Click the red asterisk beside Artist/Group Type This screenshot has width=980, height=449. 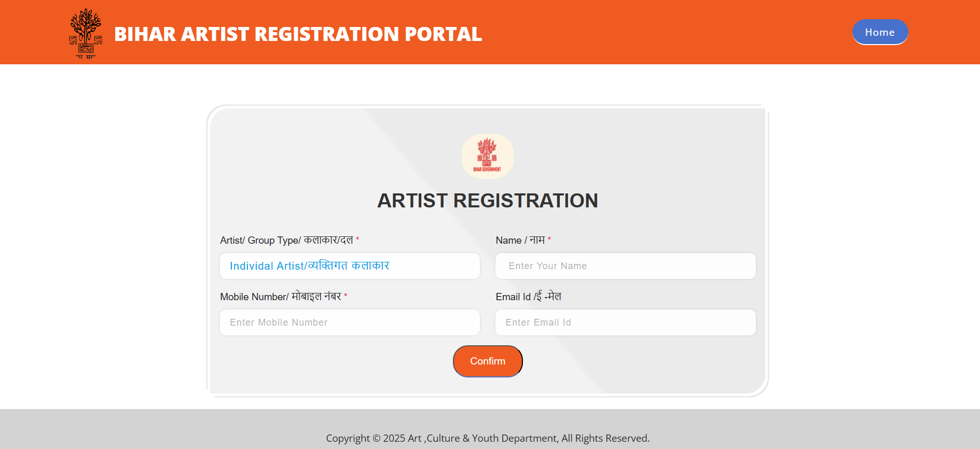357,238
